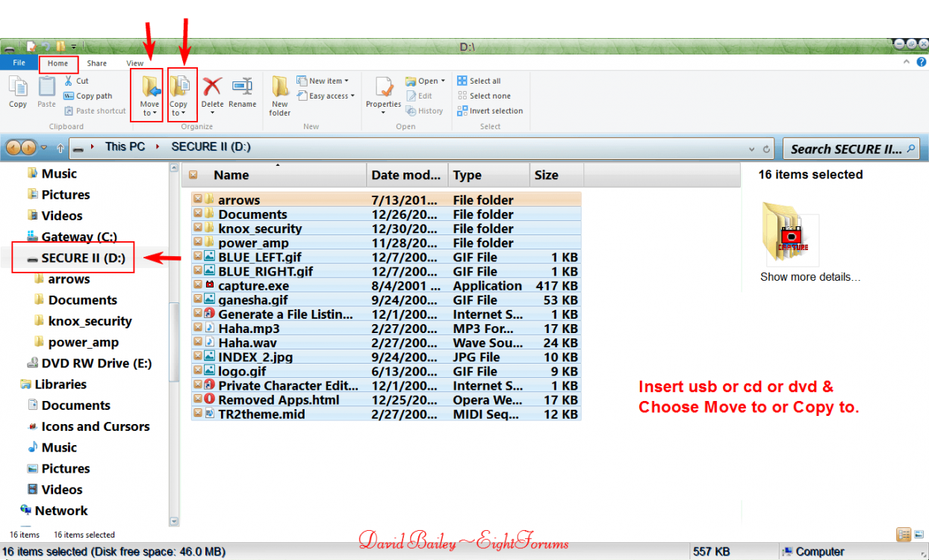Uncheck the capture.exe item checkbox
929x560 pixels.
pyautogui.click(x=196, y=286)
